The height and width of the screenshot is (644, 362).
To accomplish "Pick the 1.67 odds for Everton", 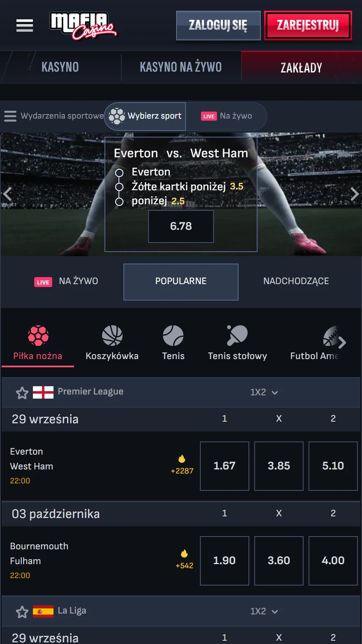I will click(x=225, y=466).
